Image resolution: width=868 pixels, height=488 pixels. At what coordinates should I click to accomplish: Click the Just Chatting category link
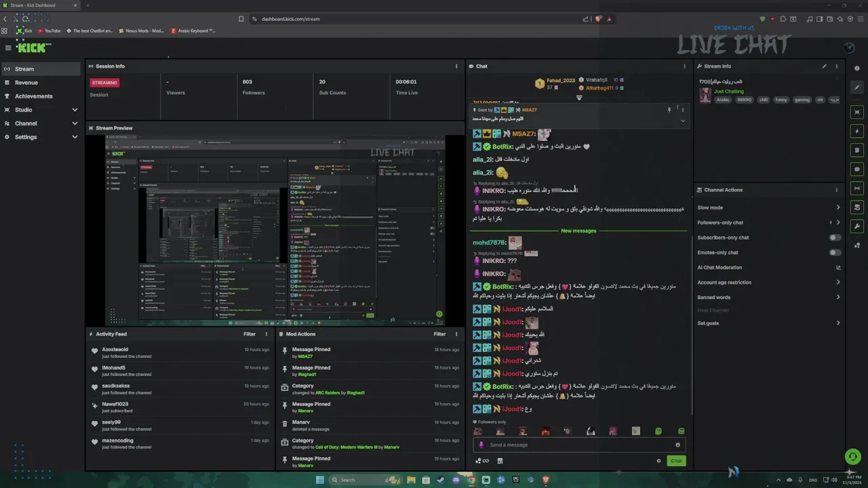(728, 91)
